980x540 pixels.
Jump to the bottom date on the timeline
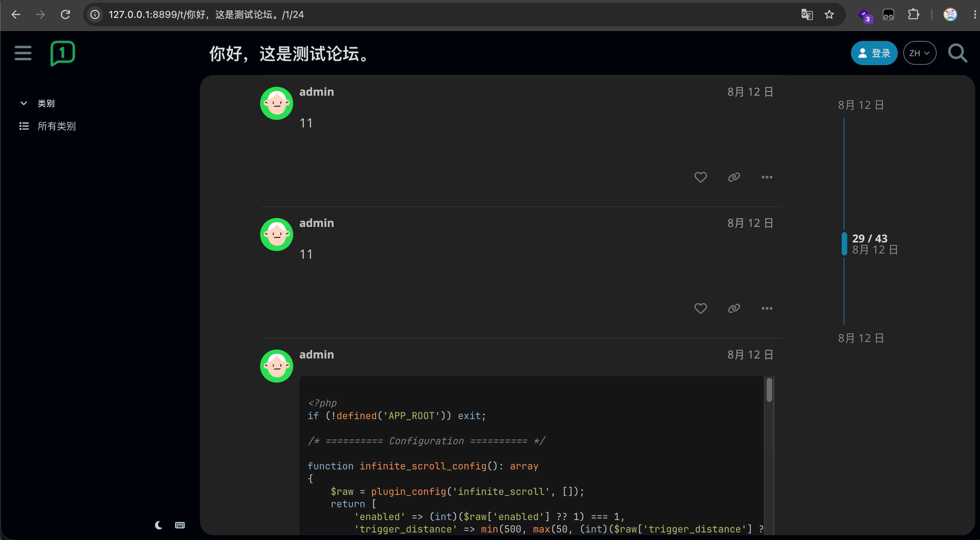click(861, 338)
